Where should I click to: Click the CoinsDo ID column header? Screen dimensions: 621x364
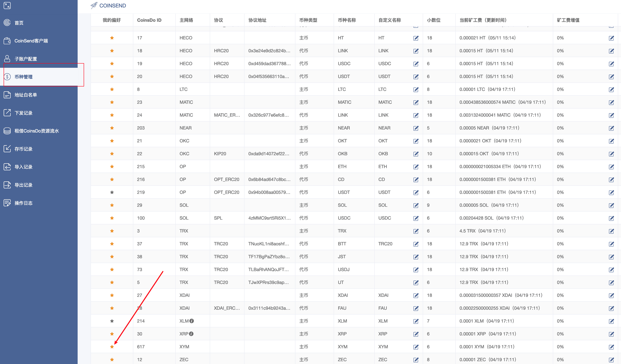pyautogui.click(x=149, y=20)
